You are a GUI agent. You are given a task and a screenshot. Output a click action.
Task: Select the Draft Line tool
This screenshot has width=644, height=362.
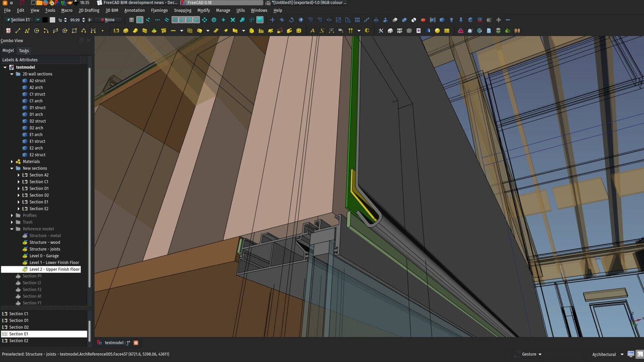pyautogui.click(x=17, y=31)
